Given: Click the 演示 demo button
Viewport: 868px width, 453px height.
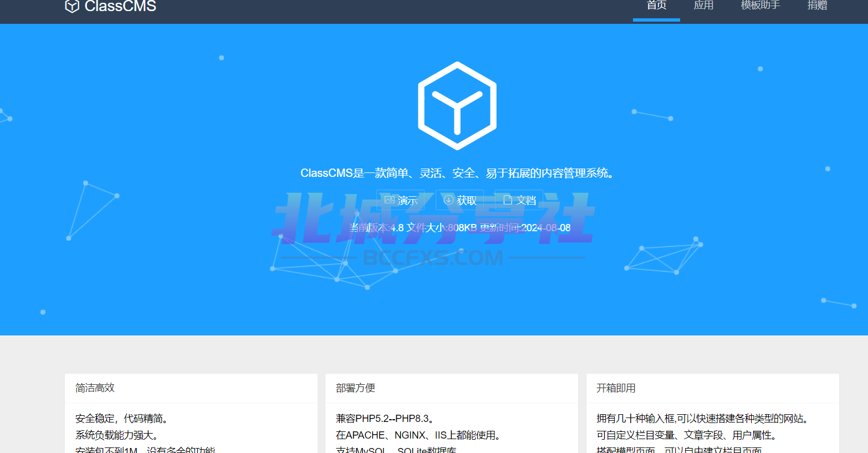Looking at the screenshot, I should click(401, 200).
